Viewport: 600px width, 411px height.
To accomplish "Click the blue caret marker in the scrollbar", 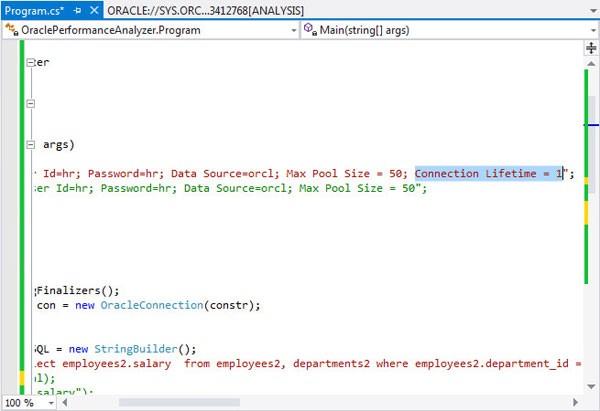I will 591,125.
